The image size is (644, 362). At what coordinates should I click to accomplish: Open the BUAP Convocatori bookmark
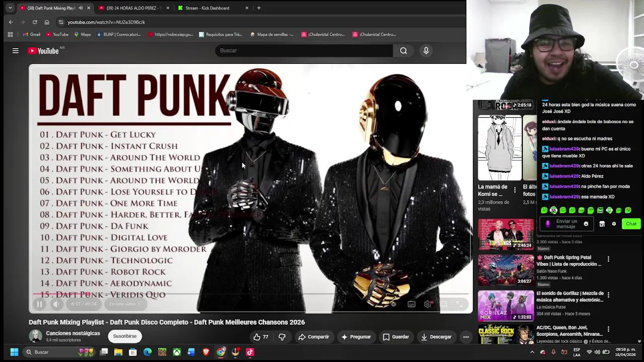119,35
